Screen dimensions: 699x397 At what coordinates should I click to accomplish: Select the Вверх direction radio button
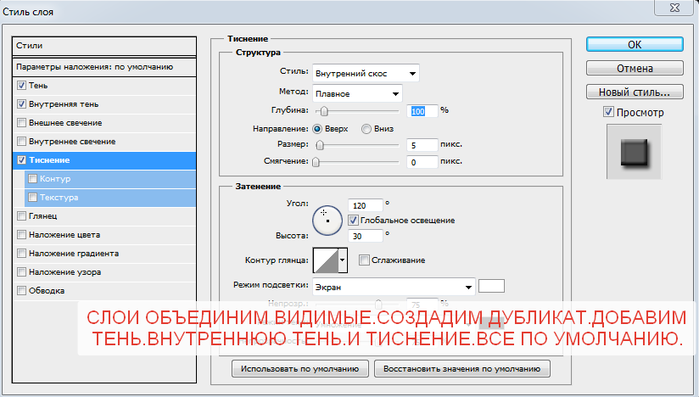317,129
